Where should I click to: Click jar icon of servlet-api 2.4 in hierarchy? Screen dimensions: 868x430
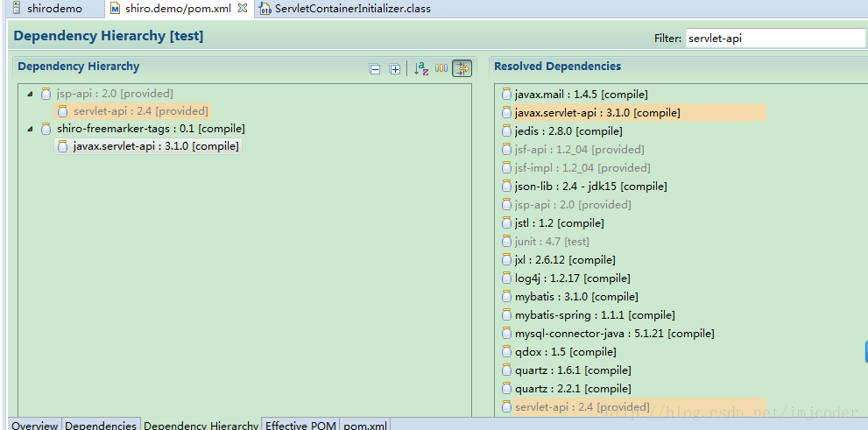point(62,111)
